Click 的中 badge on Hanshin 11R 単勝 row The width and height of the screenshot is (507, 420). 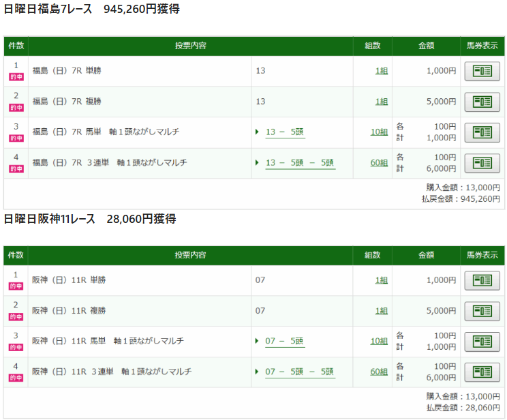(16, 286)
